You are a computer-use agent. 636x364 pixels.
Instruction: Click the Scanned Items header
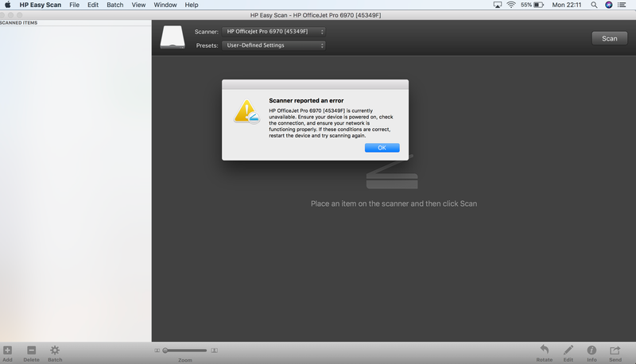pyautogui.click(x=18, y=23)
